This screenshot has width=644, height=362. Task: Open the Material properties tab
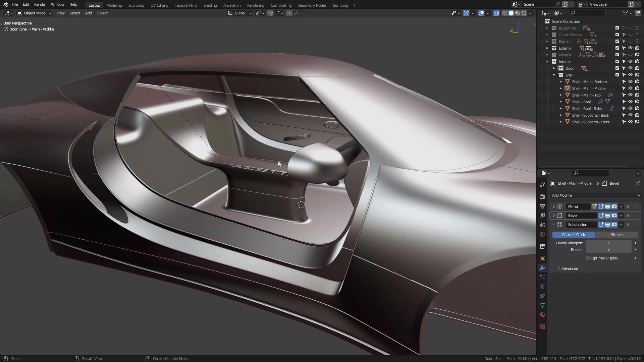pos(542,315)
